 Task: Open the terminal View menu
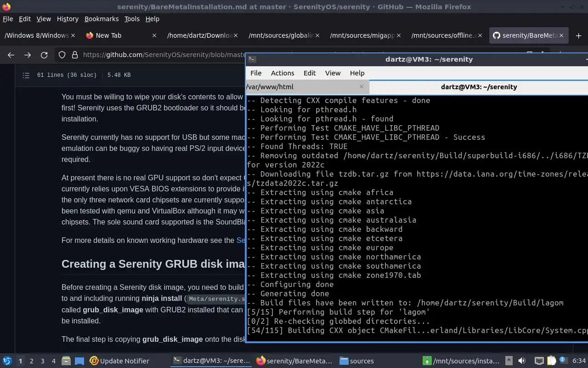[x=333, y=73]
